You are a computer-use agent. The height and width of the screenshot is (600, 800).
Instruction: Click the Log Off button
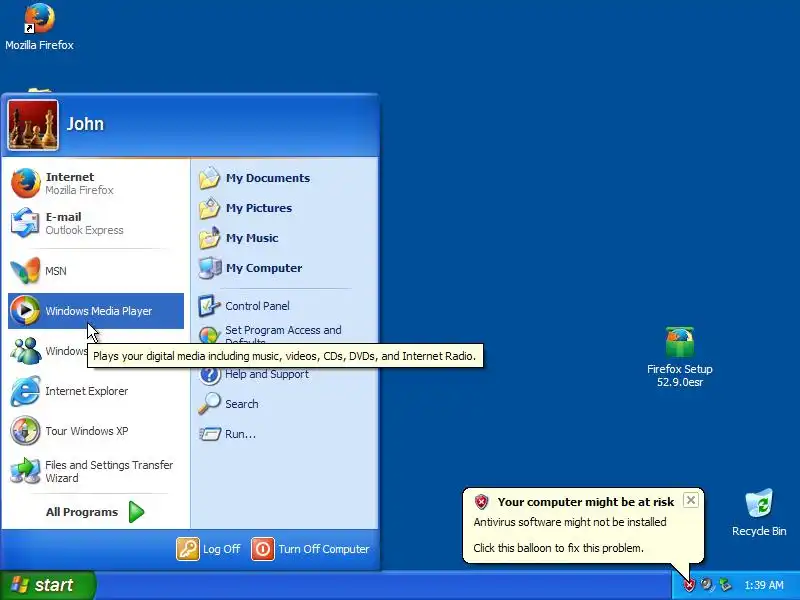pyautogui.click(x=208, y=549)
